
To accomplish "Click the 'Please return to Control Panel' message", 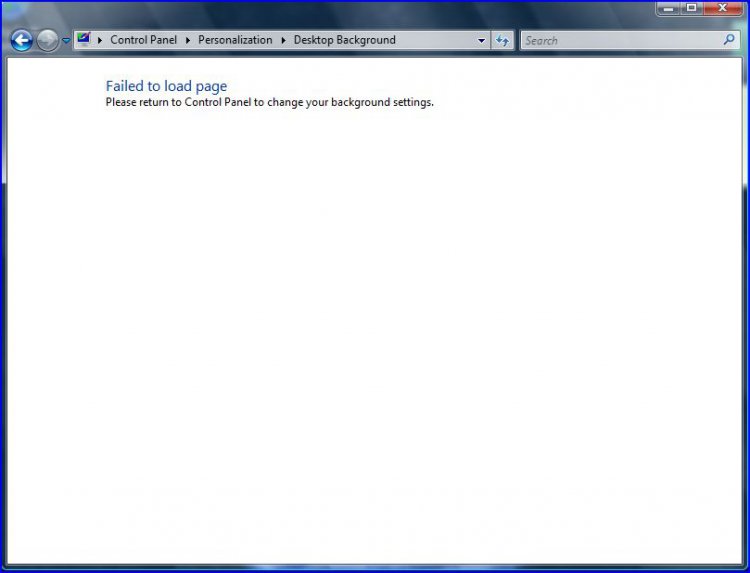I will pos(270,102).
